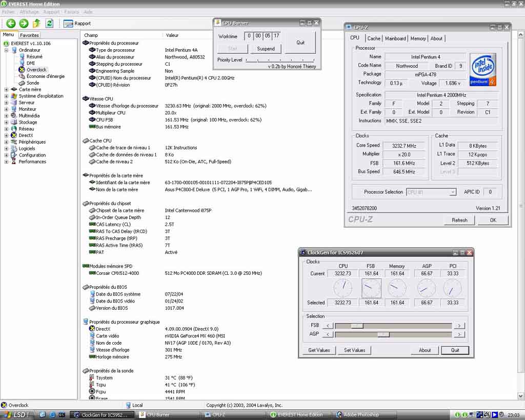Expand the Multimédia tree node
This screenshot has height=420, width=525.
pos(6,115)
